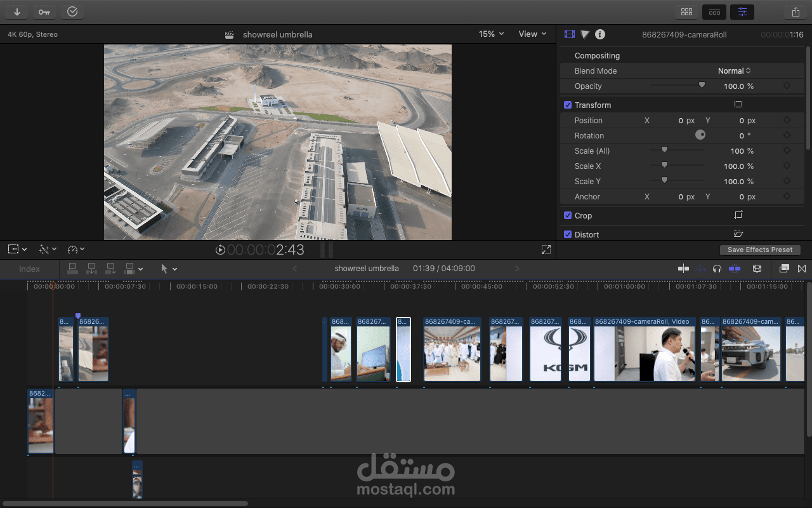Open the transform tools dropdown under viewer

[x=17, y=250]
